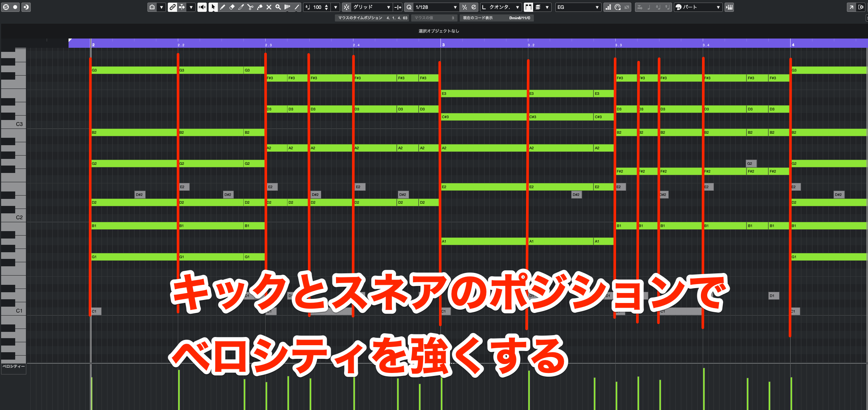Click the 選択オブジェクトなし info line
The height and width of the screenshot is (410, 868).
click(439, 31)
